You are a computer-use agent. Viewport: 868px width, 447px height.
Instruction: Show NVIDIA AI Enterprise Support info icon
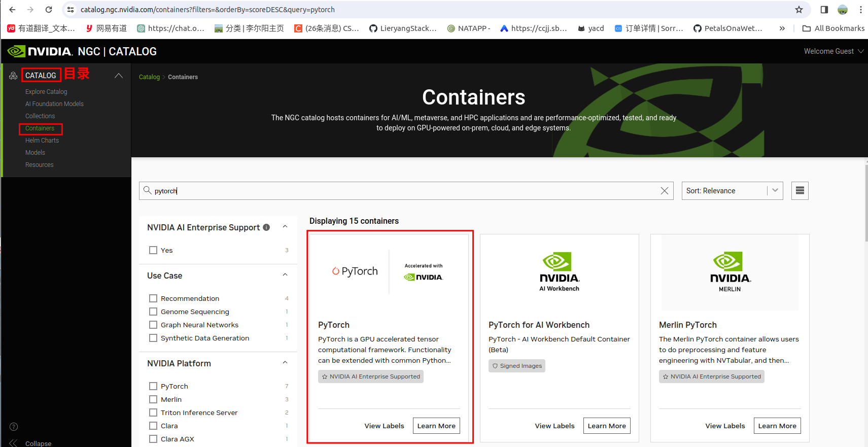[266, 227]
